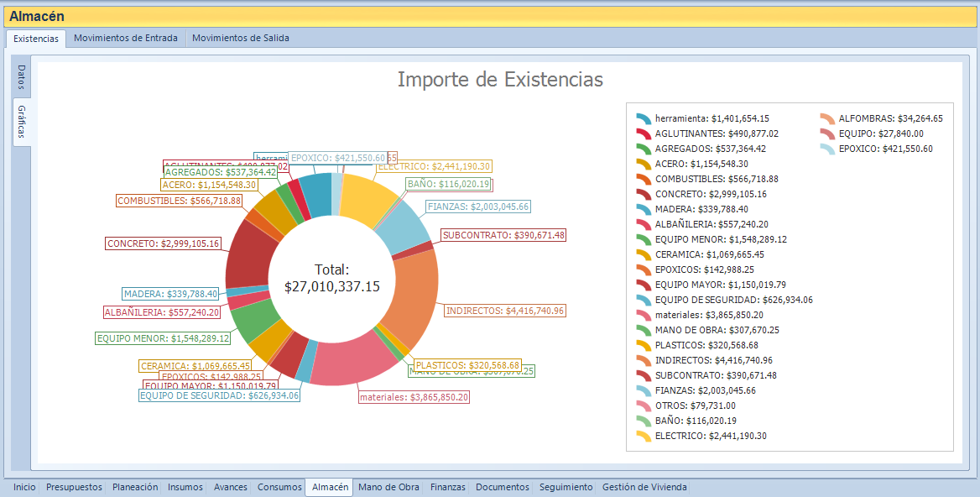Click the EPOXICOS legend color marker
Screen dimensions: 980x497
click(644, 269)
